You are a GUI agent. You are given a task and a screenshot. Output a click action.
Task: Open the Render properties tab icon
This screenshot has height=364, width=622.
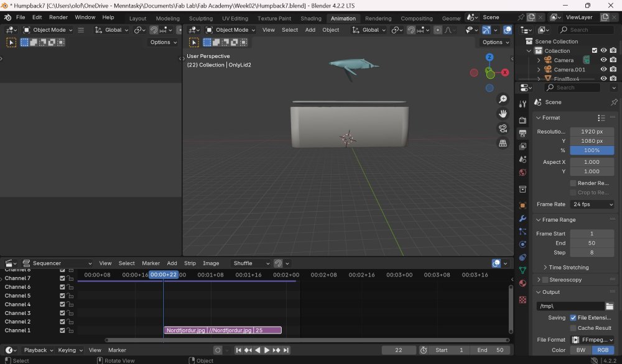pos(522,120)
